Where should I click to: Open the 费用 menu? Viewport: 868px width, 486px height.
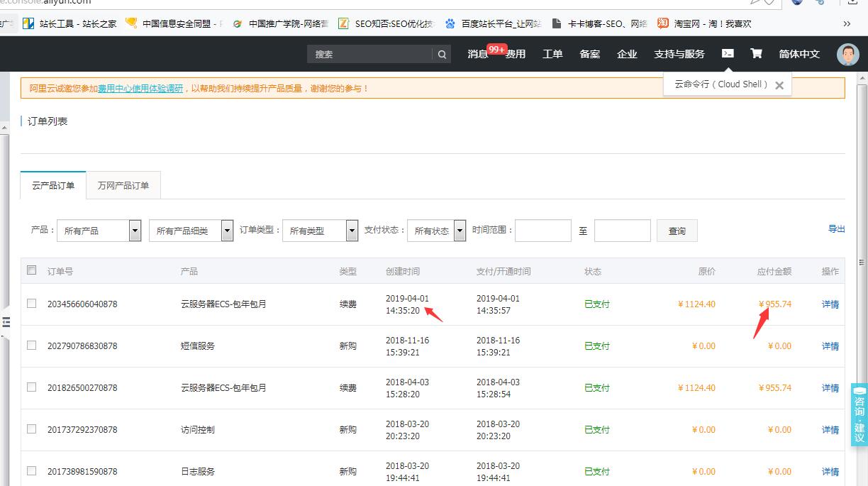(516, 54)
